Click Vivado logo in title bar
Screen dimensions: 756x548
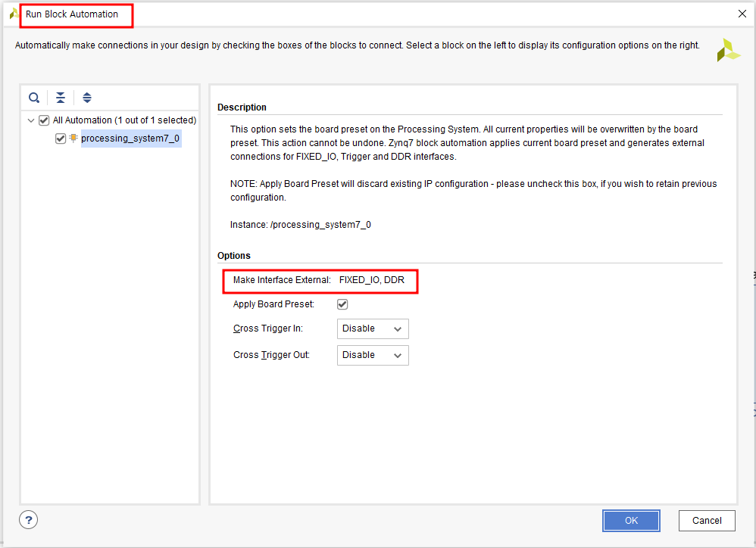[x=14, y=14]
